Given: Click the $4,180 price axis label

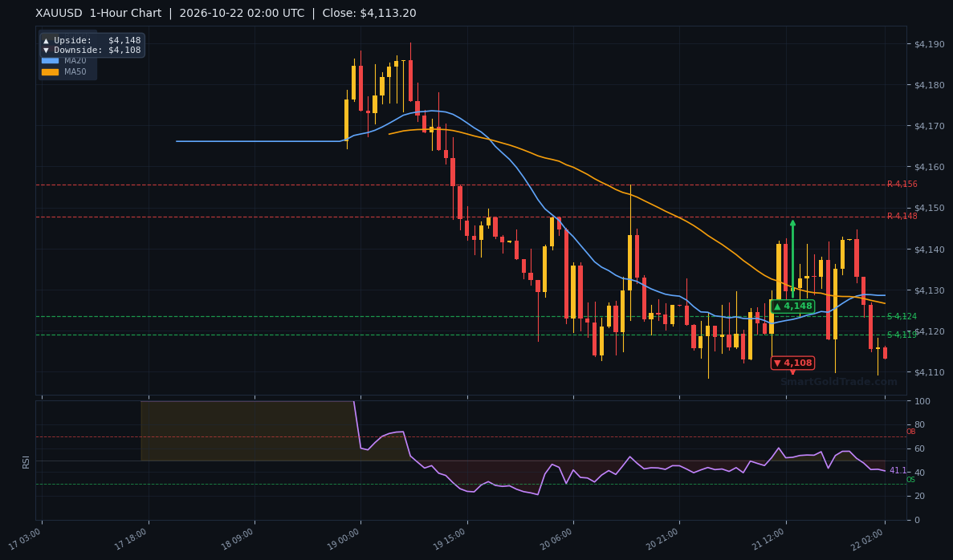Looking at the screenshot, I should 929,85.
